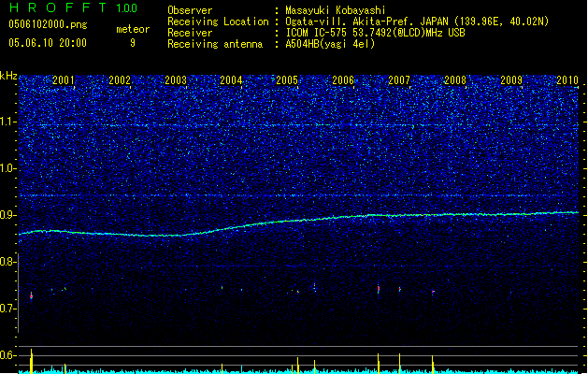Click time marker 2002 on the spectrogram
The height and width of the screenshot is (374, 588).
pyautogui.click(x=120, y=79)
